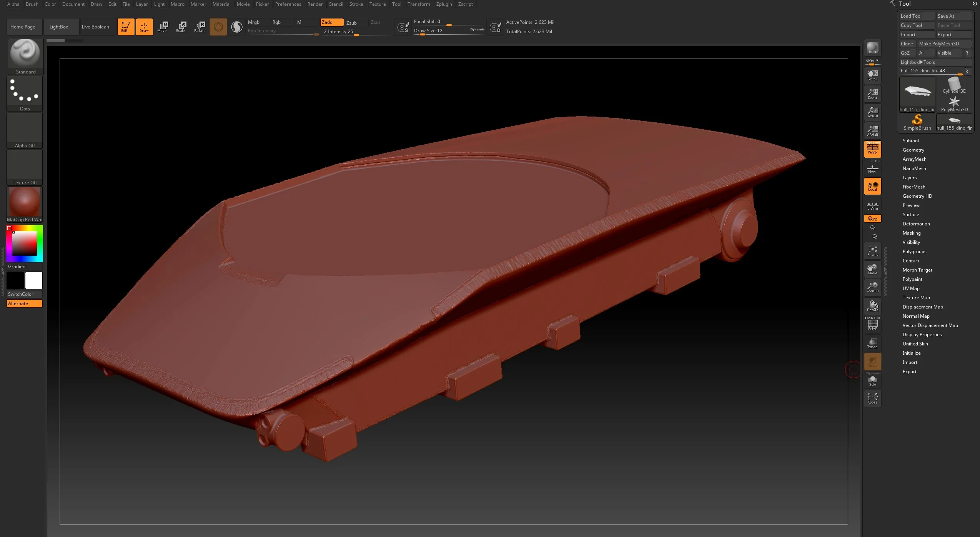Click the Z Intensity slider

(356, 32)
